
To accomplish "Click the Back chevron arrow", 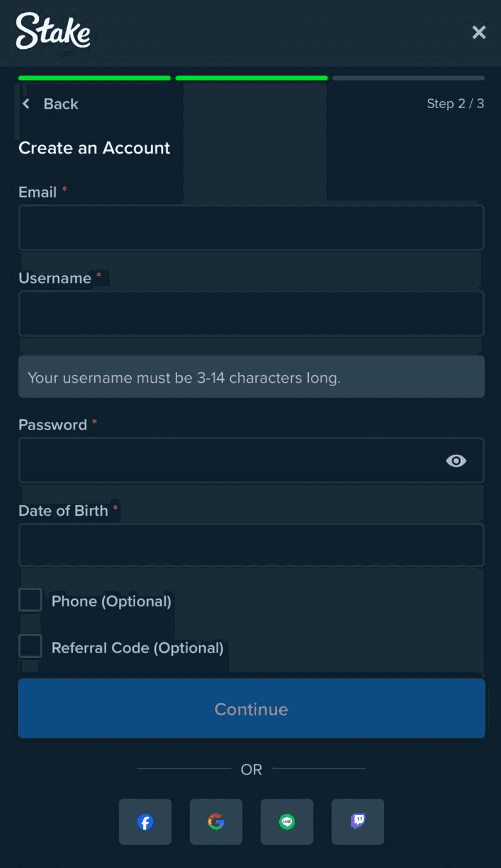I will click(x=26, y=103).
